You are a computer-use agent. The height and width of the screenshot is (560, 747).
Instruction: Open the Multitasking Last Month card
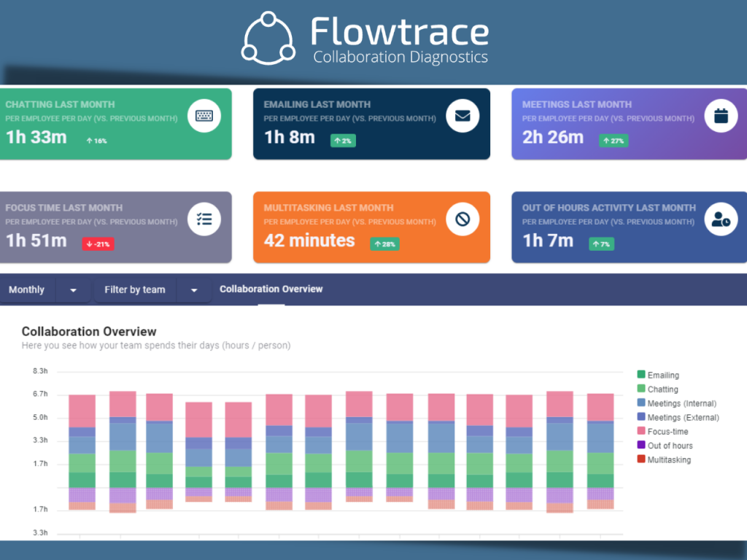(371, 227)
